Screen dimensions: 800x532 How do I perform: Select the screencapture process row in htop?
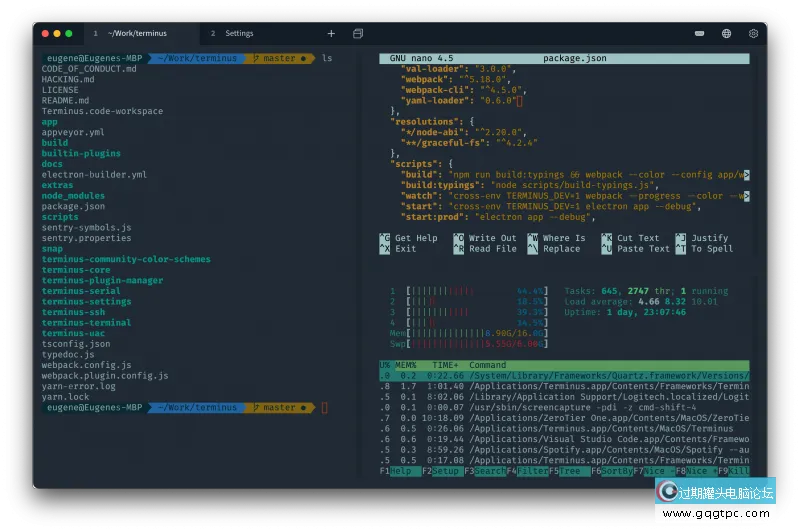click(560, 407)
